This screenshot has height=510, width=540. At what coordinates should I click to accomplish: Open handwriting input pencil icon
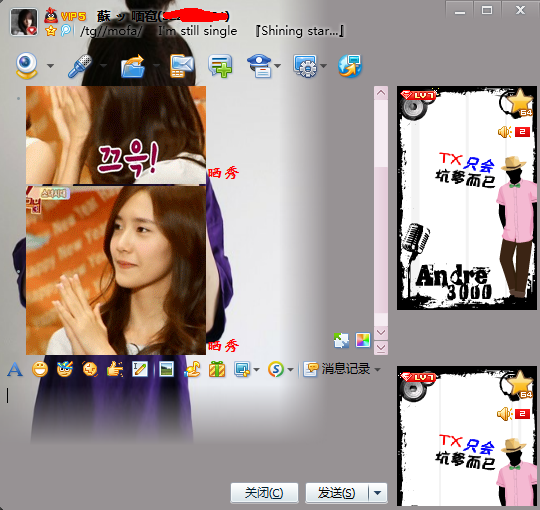coord(140,370)
